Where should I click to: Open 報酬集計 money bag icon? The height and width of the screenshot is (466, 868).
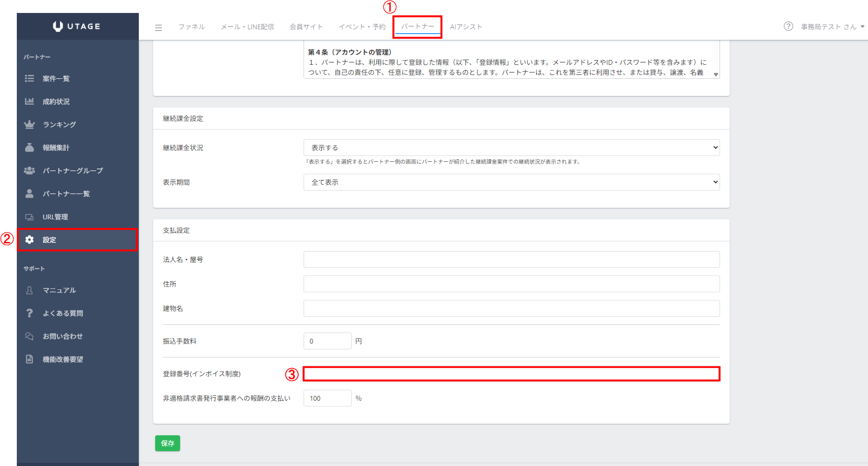click(x=29, y=147)
